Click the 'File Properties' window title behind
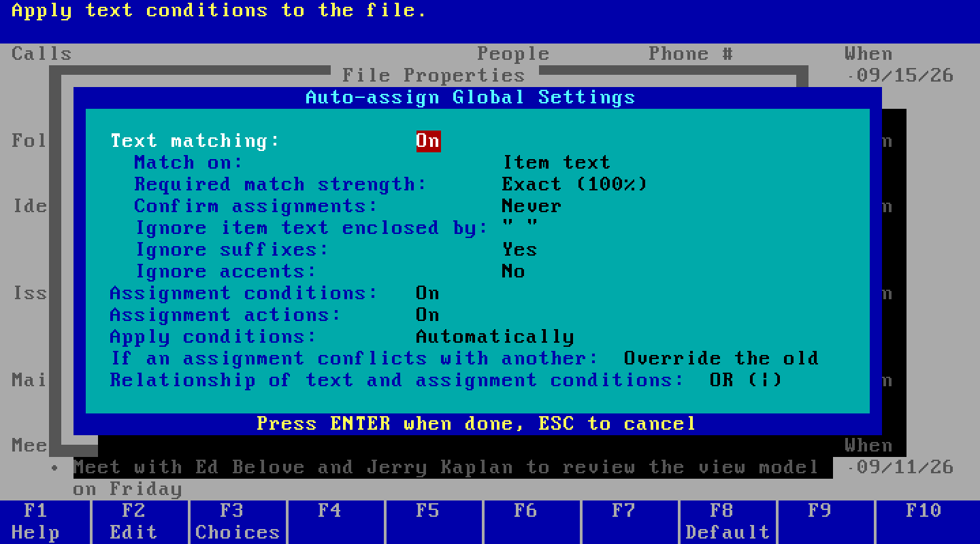The image size is (980, 544). pyautogui.click(x=434, y=75)
